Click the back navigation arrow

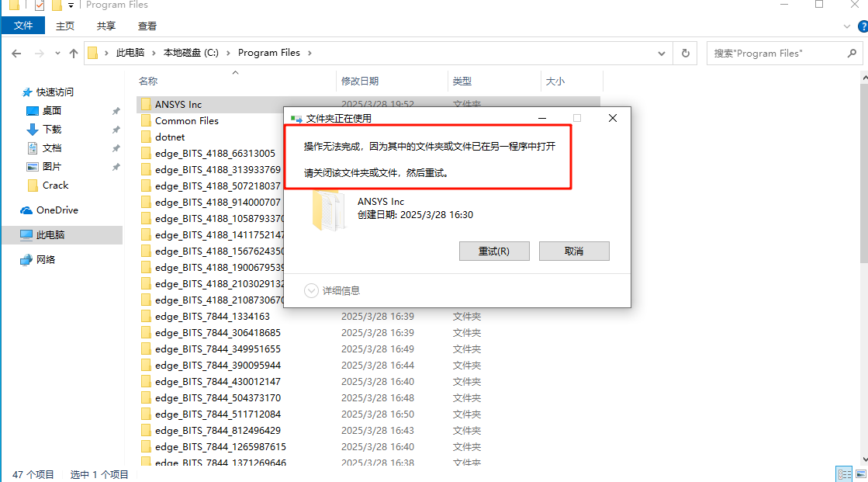click(x=16, y=53)
